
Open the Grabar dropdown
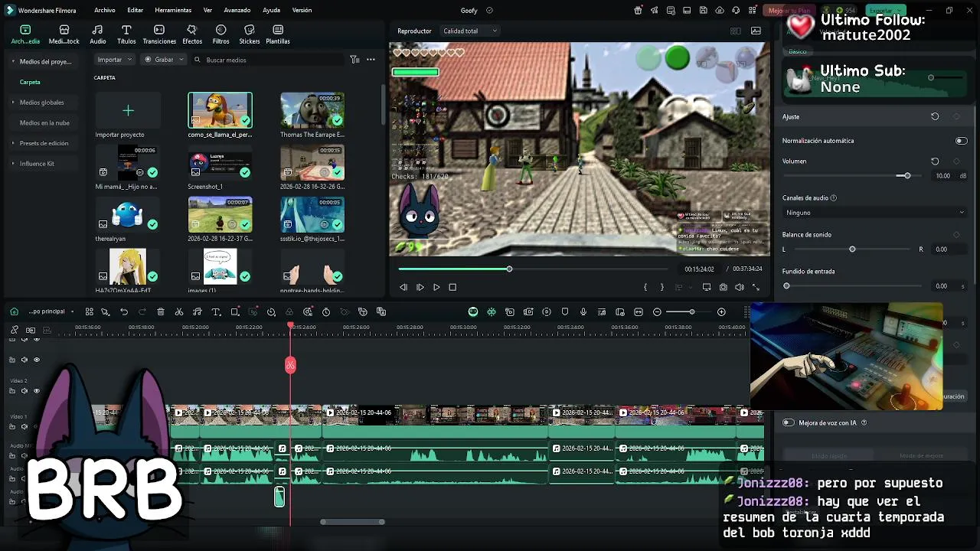coord(164,60)
